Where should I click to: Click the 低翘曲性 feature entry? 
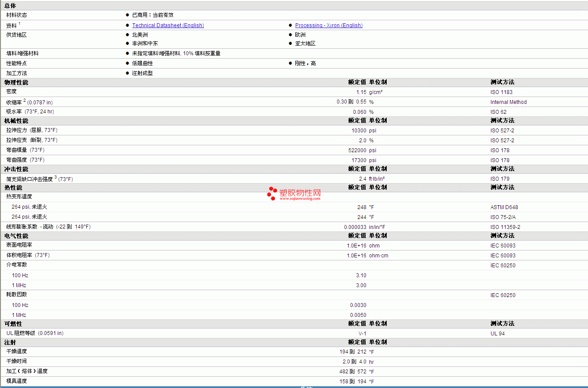(143, 63)
